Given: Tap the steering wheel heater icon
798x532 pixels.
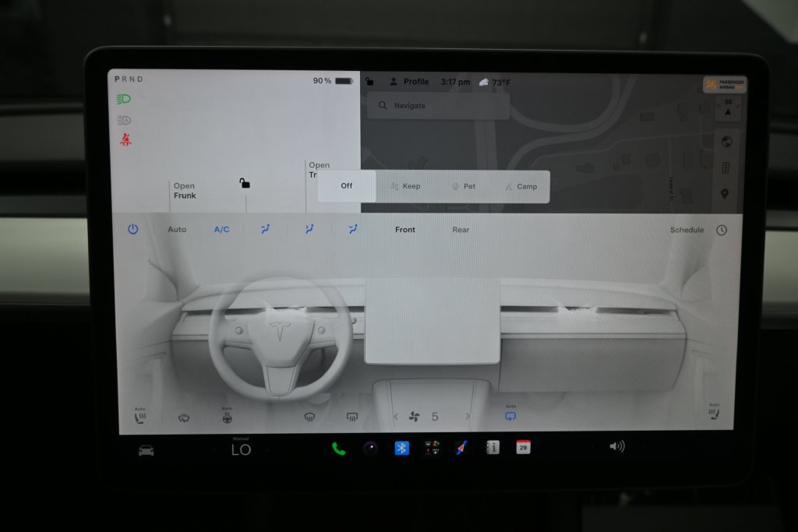Looking at the screenshot, I should click(227, 417).
